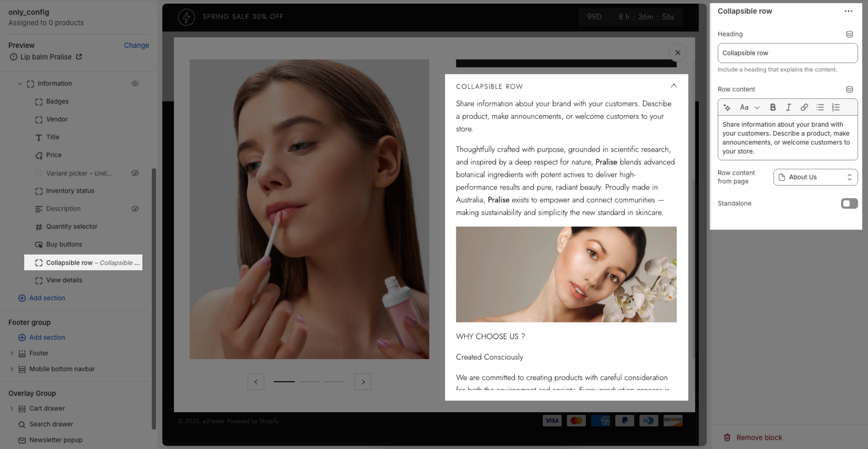The width and height of the screenshot is (868, 449).
Task: Click the AI generate text sparkle icon
Action: (727, 107)
